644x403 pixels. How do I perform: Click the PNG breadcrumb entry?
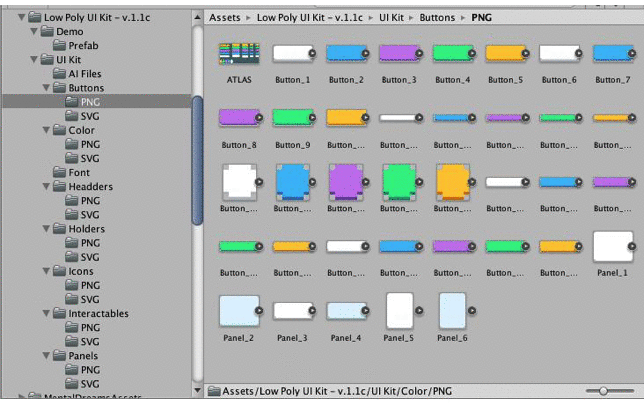(481, 18)
